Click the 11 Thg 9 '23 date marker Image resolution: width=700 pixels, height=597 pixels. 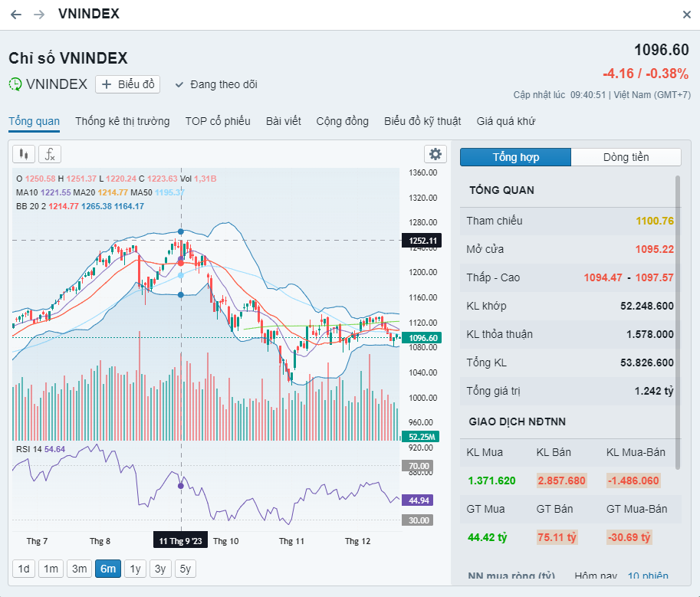[x=181, y=540]
